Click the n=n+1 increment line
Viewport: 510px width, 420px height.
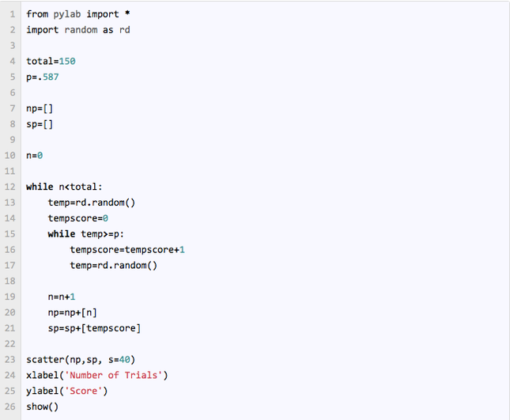click(x=61, y=297)
